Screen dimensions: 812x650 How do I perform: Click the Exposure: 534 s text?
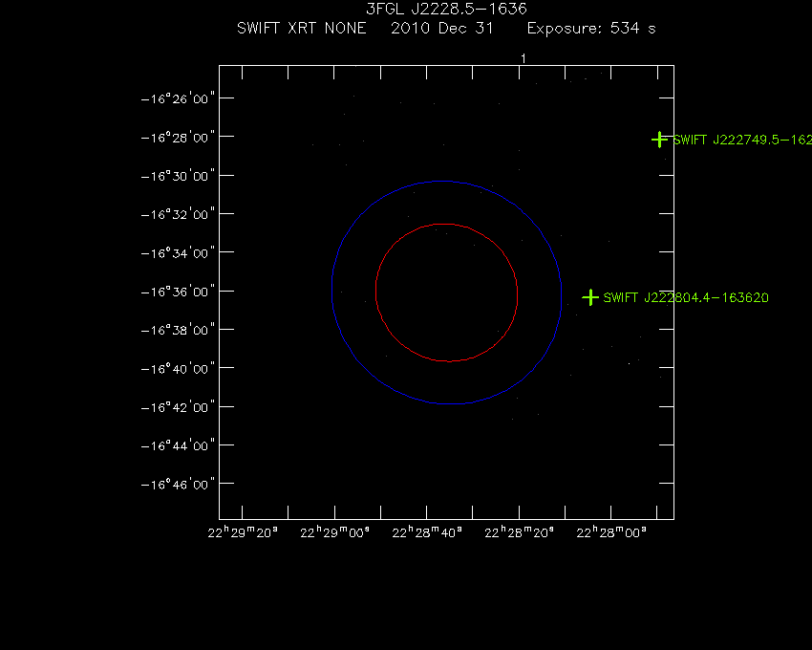pyautogui.click(x=591, y=28)
